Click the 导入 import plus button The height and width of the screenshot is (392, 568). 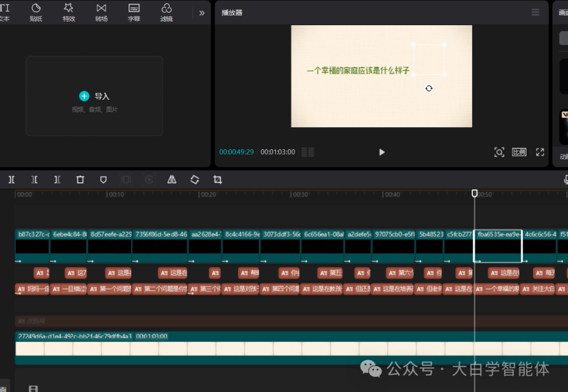(84, 96)
